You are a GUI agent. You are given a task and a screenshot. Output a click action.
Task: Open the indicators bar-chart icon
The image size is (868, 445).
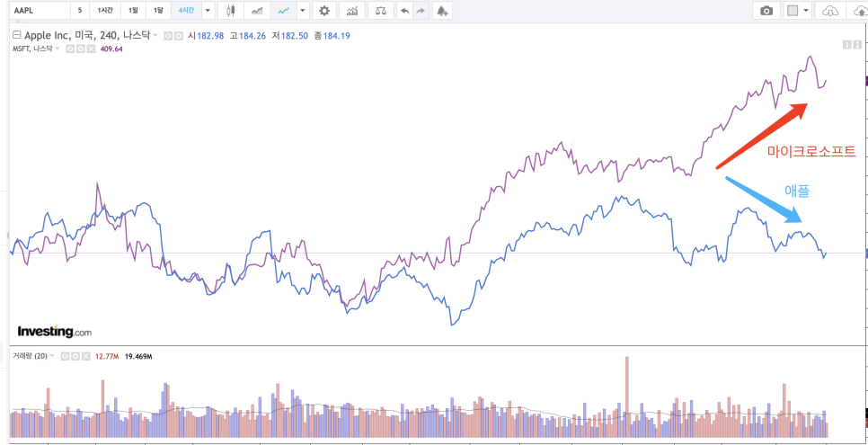coord(352,11)
